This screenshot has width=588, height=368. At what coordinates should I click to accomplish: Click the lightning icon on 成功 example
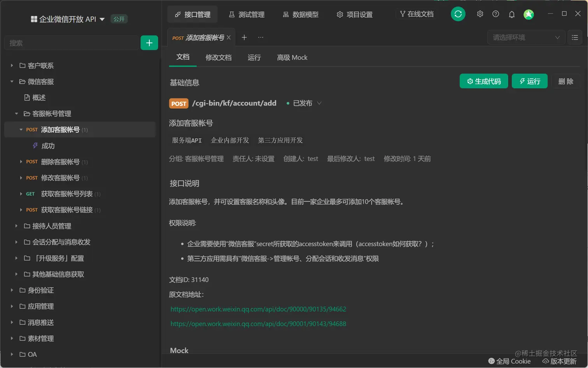35,145
